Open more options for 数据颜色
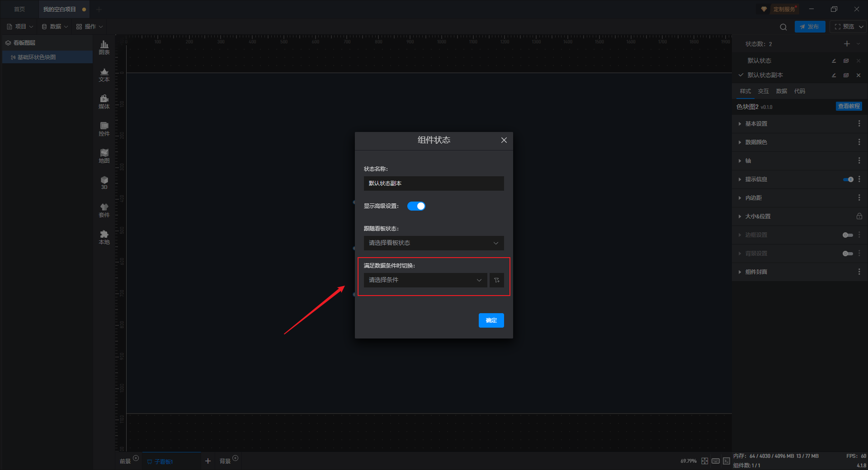This screenshot has width=868, height=470. pyautogui.click(x=859, y=142)
